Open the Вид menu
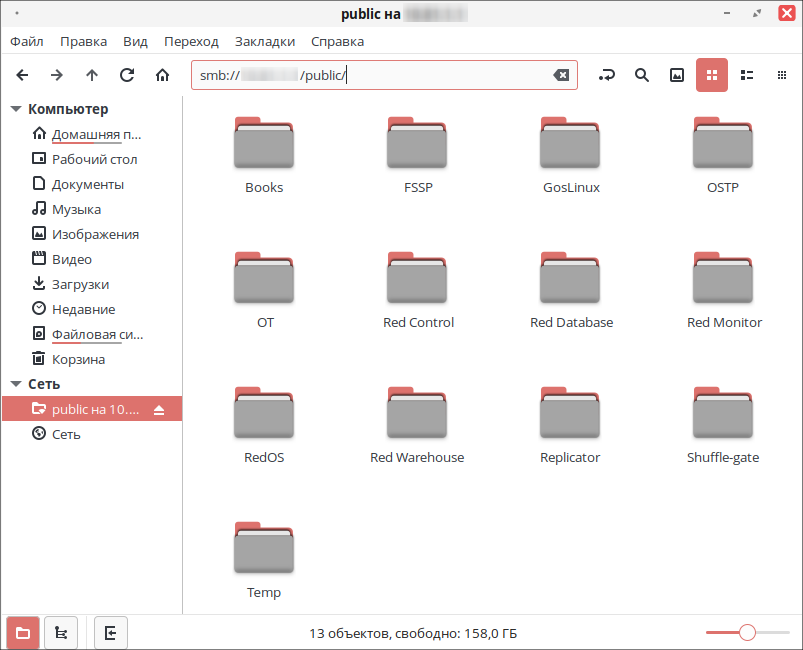The height and width of the screenshot is (650, 803). coord(135,41)
